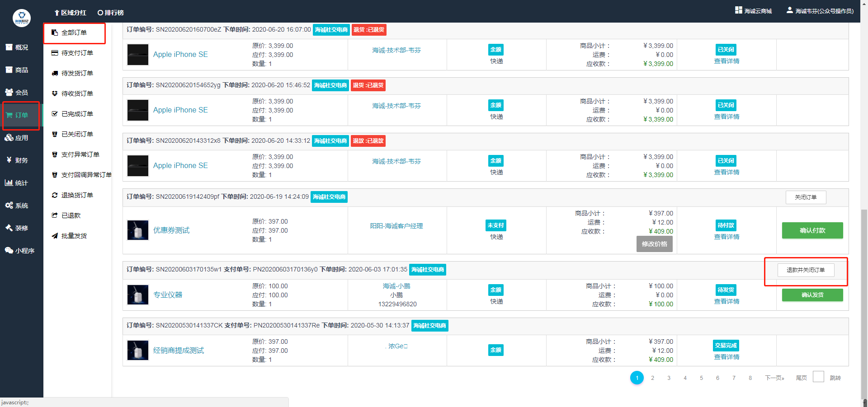Go to 待发货订单 submenu
868x407 pixels.
coord(77,73)
